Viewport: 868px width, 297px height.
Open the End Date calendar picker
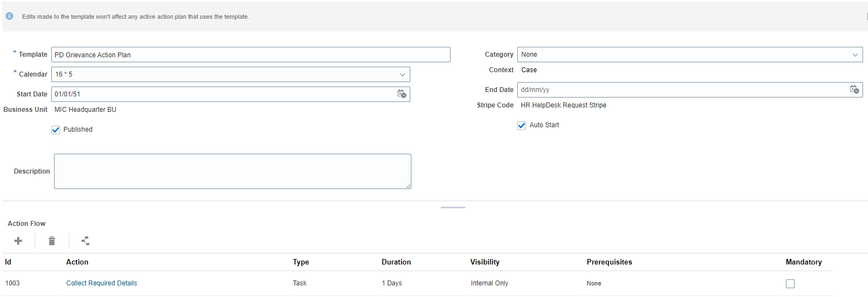tap(854, 90)
